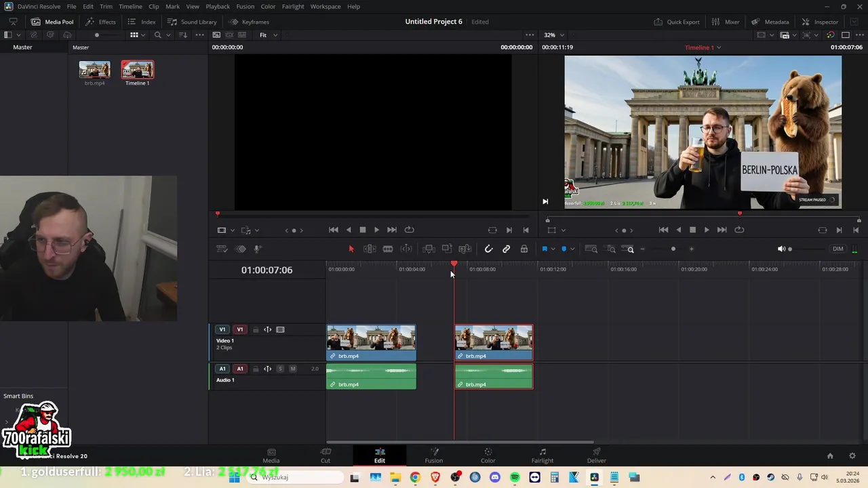
Task: Show the Keyframes panel
Action: (x=249, y=22)
